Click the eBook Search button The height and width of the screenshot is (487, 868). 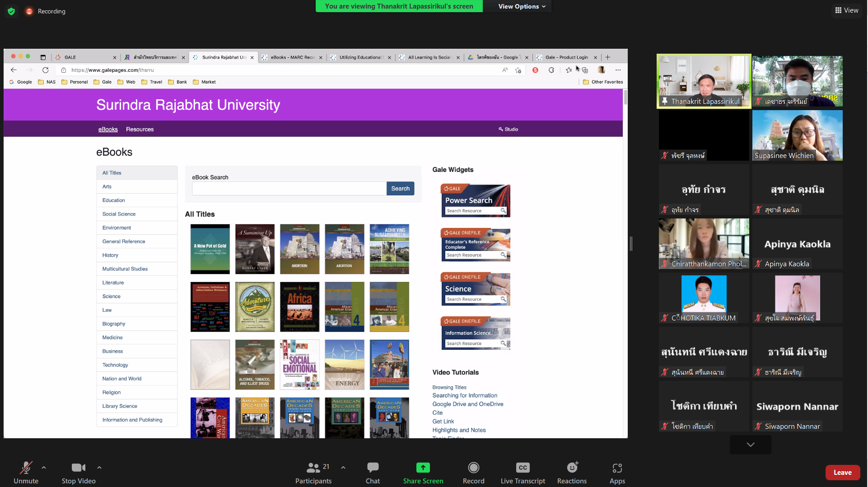point(400,189)
